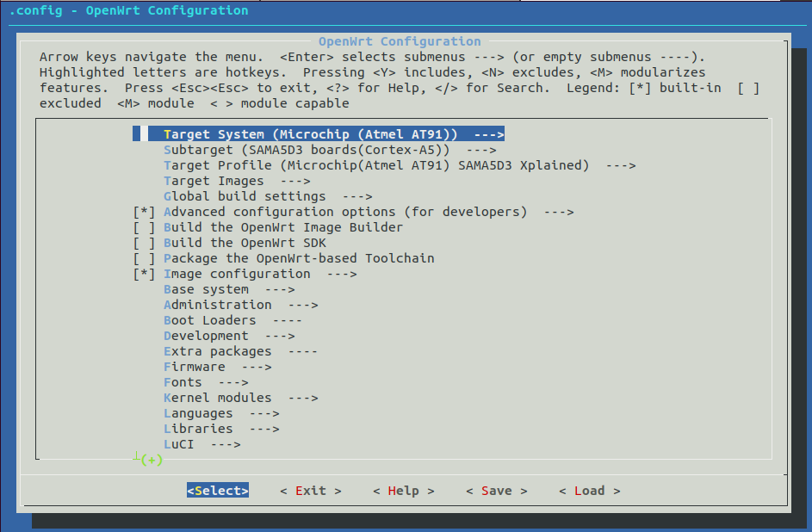The image size is (812, 532).
Task: Open the Target Profile submenu
Action: point(400,165)
